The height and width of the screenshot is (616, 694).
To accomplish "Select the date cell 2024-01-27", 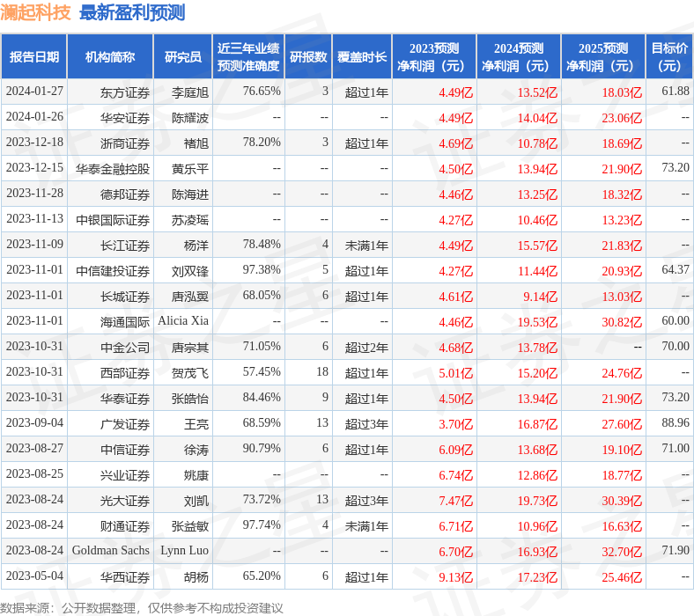I will coord(34,92).
